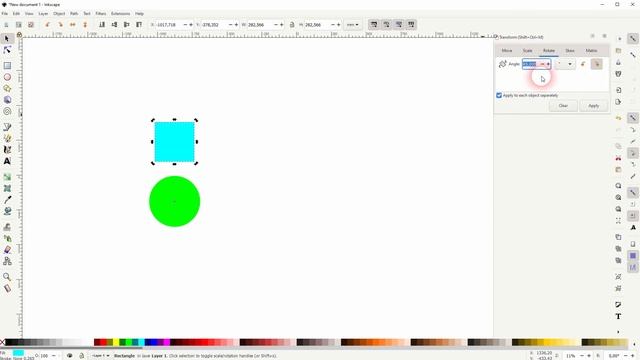Open the mm units dropdown
Screen dimensions: 640x360
[x=353, y=25]
